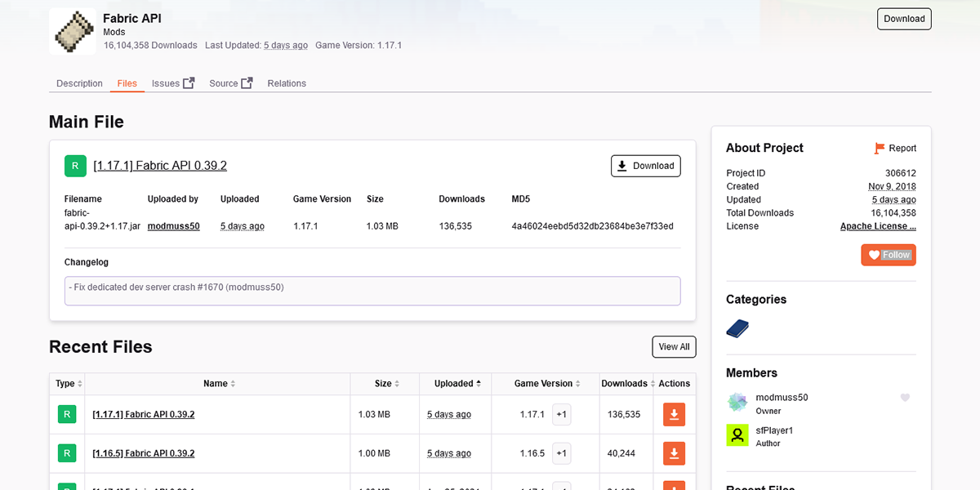
Task: Open the Source external link tab
Action: (x=231, y=83)
